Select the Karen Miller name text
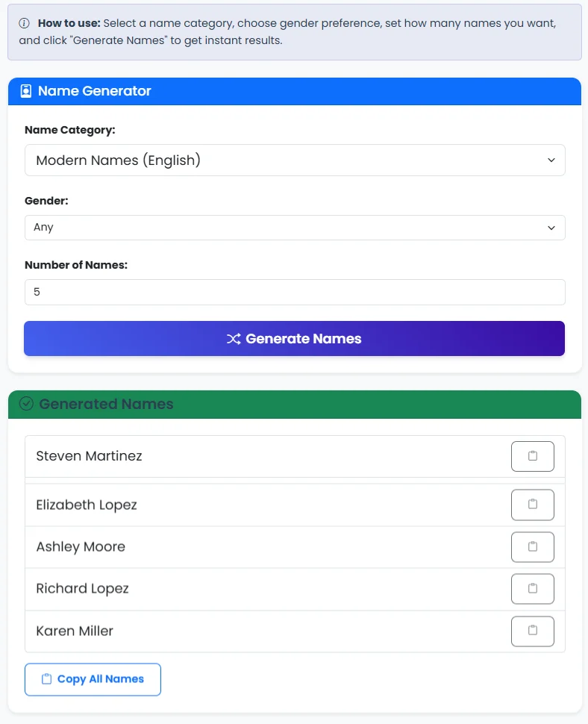Image resolution: width=588 pixels, height=724 pixels. (75, 631)
